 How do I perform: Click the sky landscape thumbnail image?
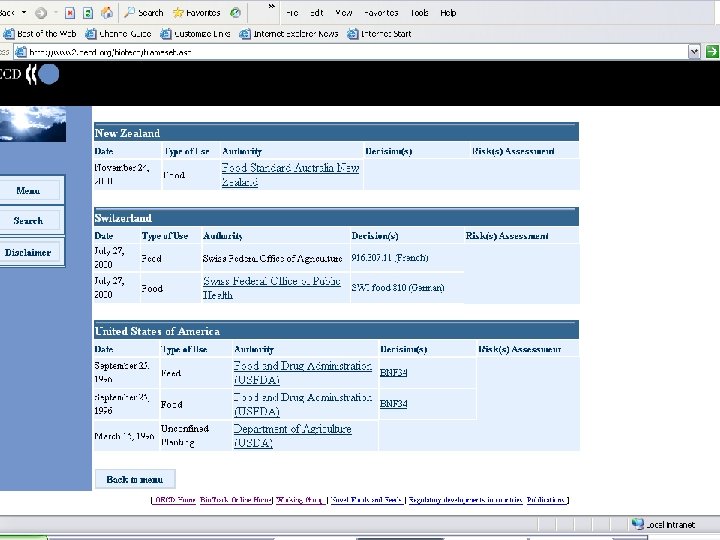(x=33, y=124)
